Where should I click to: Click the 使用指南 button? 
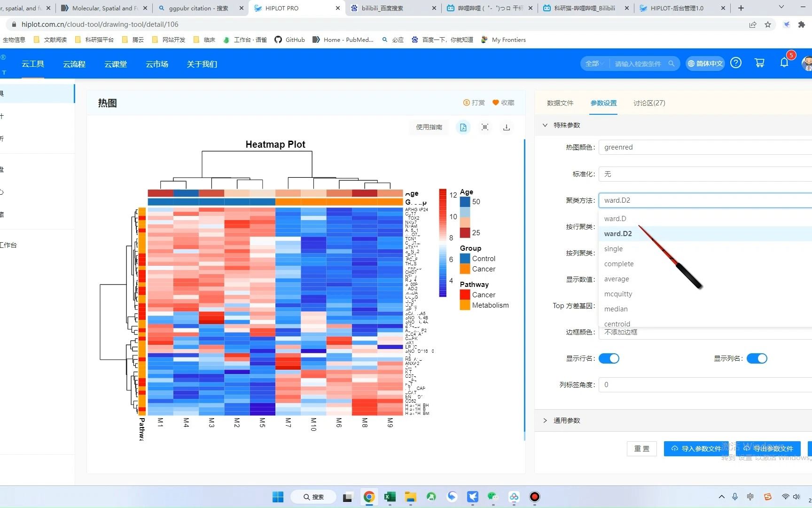pyautogui.click(x=429, y=127)
